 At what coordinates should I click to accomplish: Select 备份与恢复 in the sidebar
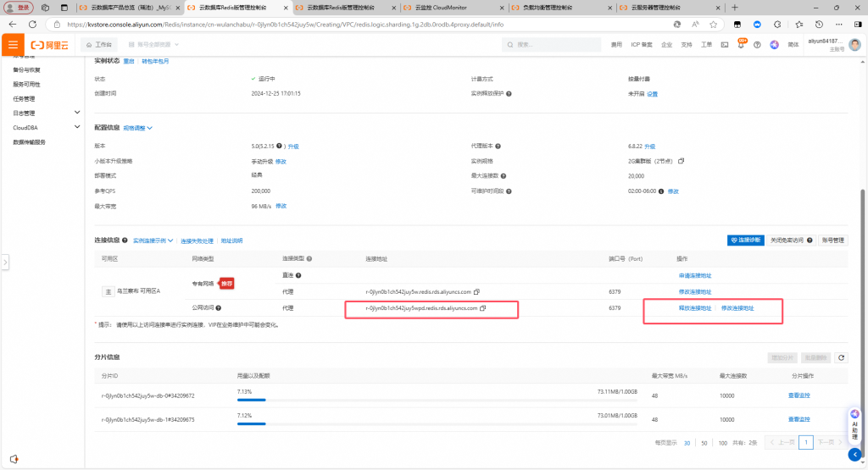pos(26,69)
